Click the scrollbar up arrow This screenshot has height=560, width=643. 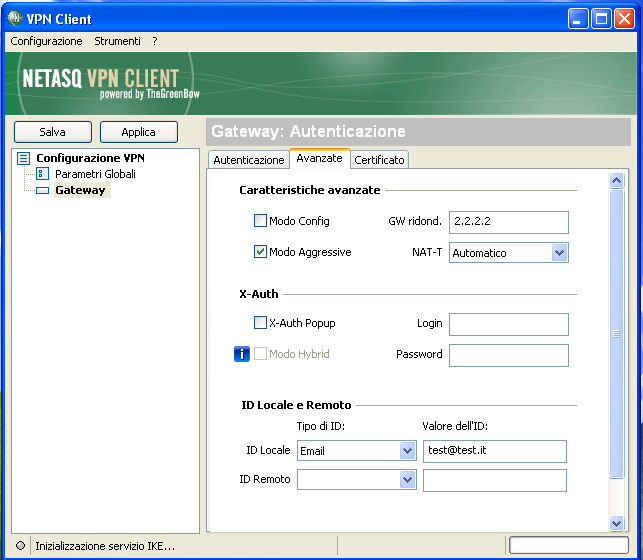tap(616, 180)
